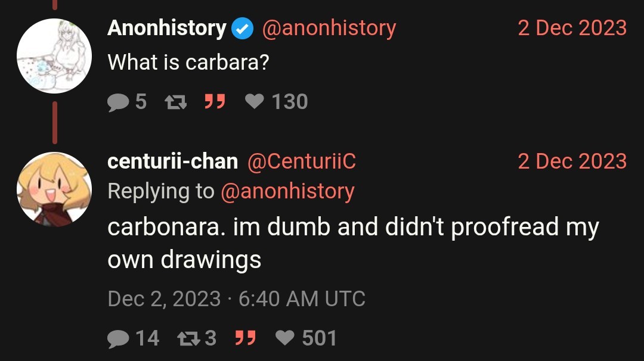Open the centurii-chan display name link
This screenshot has width=644, height=361.
coord(172,161)
